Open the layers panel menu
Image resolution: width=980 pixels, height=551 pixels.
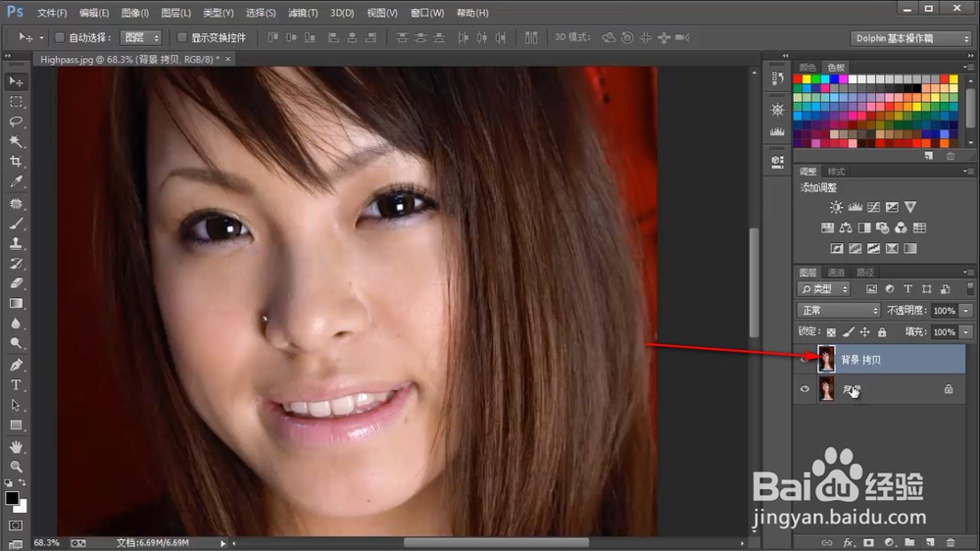tap(967, 272)
